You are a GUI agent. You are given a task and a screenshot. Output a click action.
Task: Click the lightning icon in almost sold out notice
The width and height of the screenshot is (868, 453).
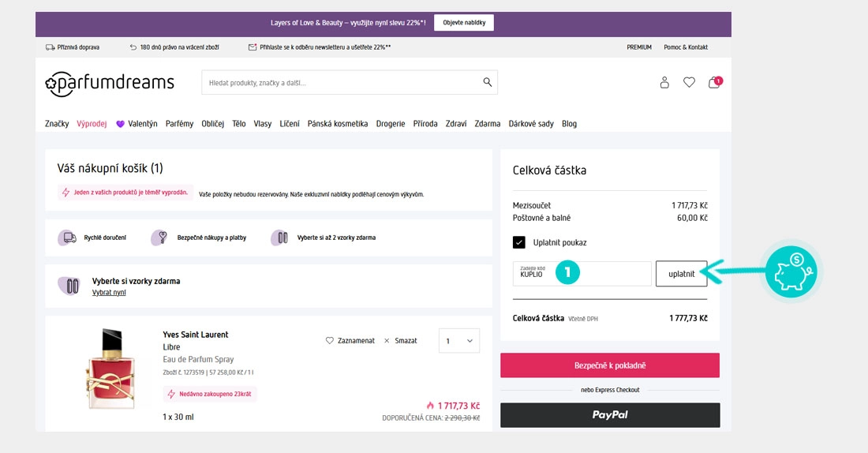click(x=65, y=192)
